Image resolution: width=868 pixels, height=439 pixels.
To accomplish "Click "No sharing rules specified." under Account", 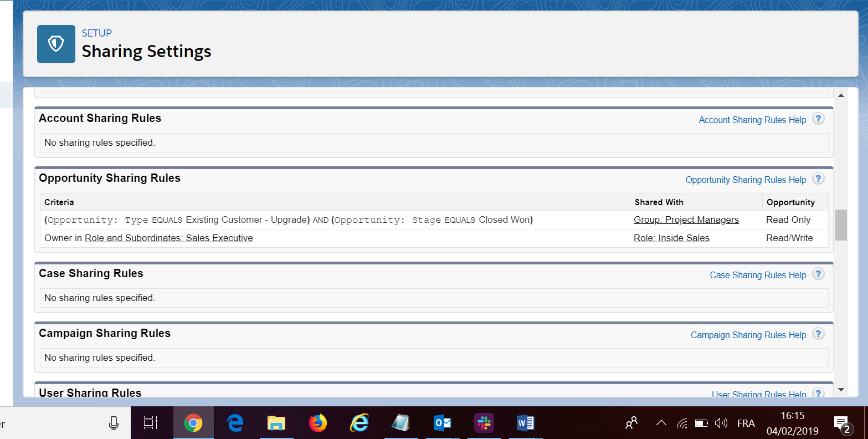I will 100,143.
